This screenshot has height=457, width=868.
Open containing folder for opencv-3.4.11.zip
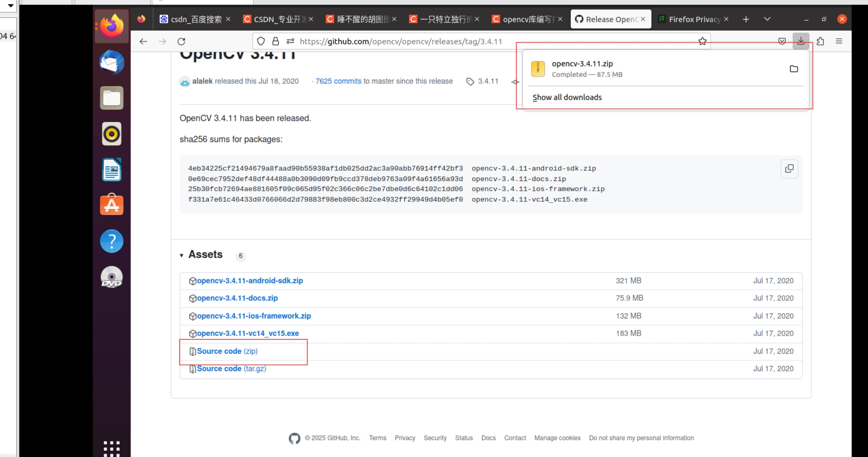pyautogui.click(x=793, y=69)
